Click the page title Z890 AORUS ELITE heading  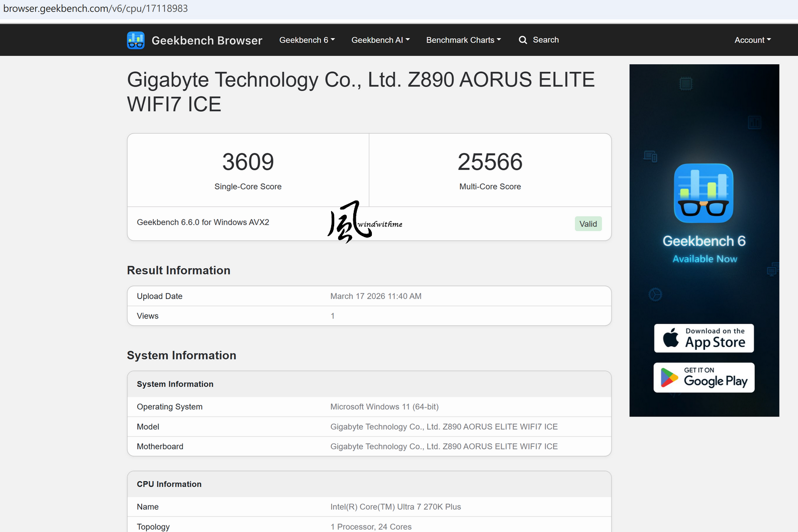pos(361,92)
